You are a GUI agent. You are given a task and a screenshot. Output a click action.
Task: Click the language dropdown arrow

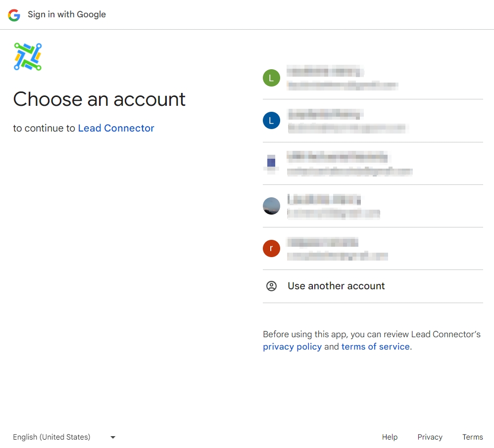click(x=113, y=437)
